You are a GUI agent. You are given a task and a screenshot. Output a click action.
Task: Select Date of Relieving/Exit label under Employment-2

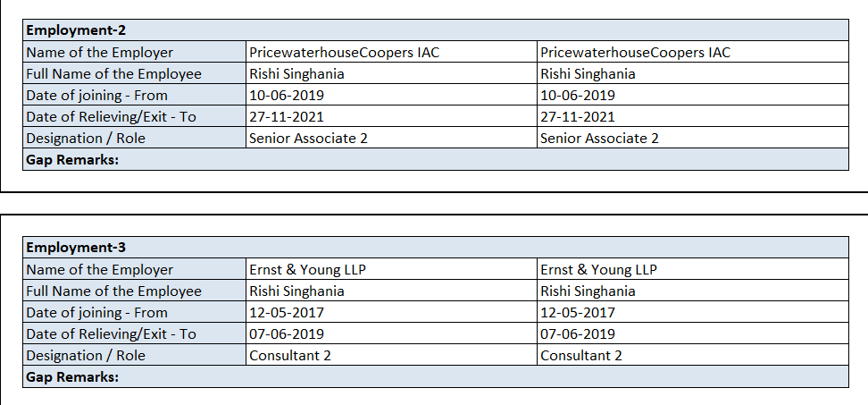[111, 116]
